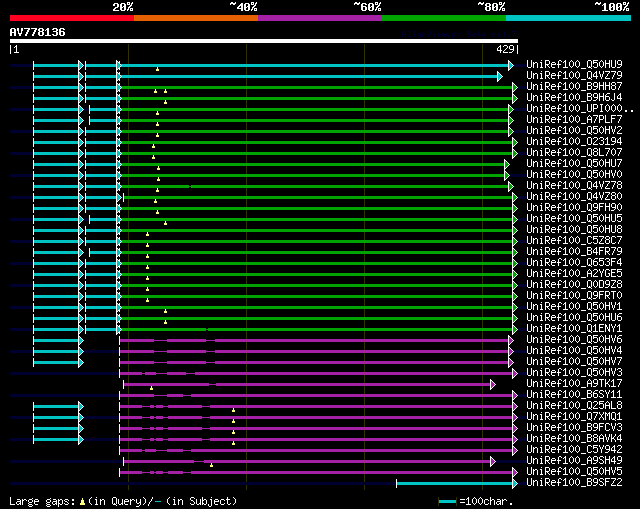Click the query end position 429
640x509 pixels.
[505, 49]
